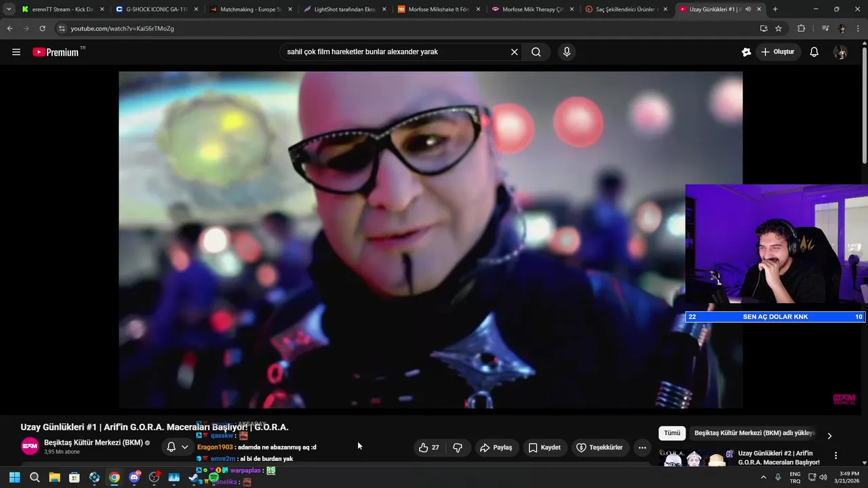Open OBS Studio from the taskbar
Viewport: 868px width, 488px height.
click(154, 477)
